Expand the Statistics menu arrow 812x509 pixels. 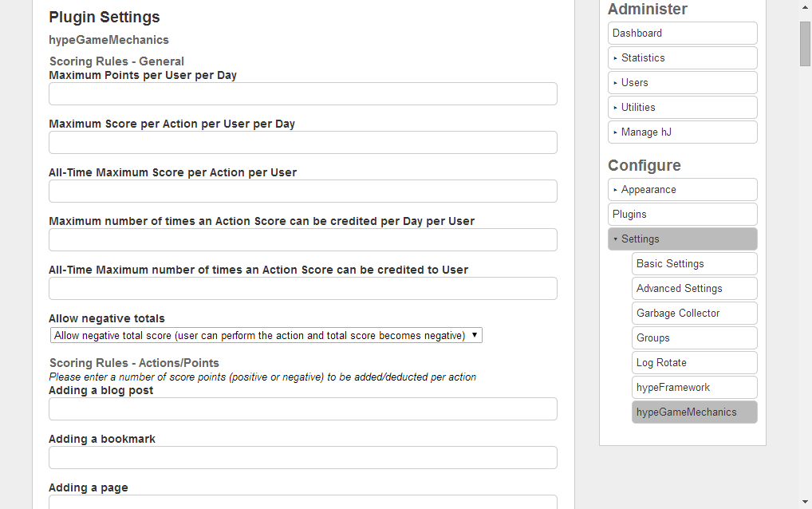[616, 58]
